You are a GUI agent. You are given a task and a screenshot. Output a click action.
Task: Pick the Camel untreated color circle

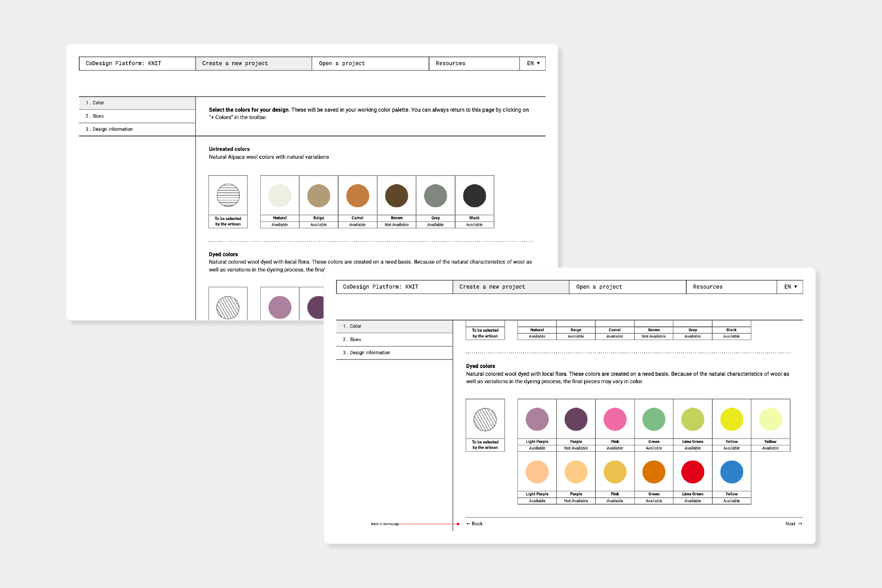pos(357,196)
